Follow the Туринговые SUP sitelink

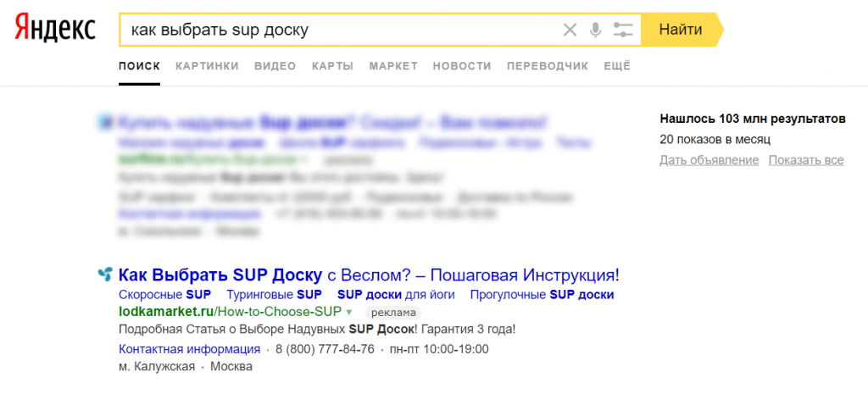(274, 295)
